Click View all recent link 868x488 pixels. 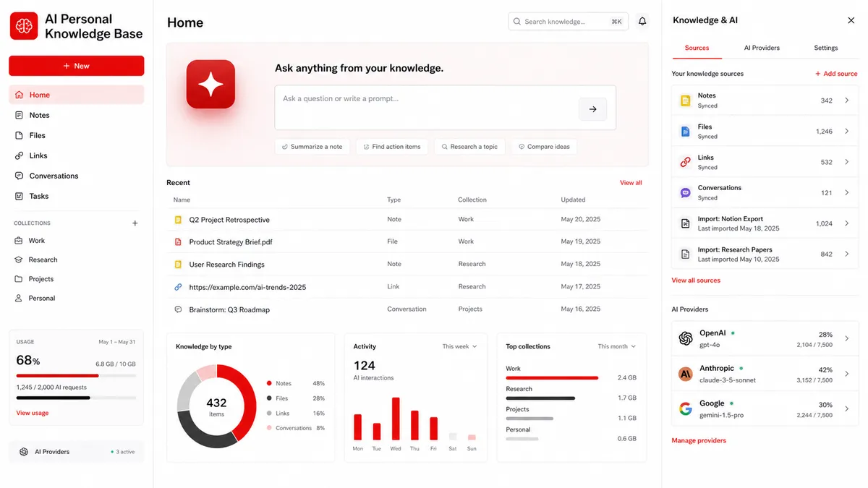[631, 183]
